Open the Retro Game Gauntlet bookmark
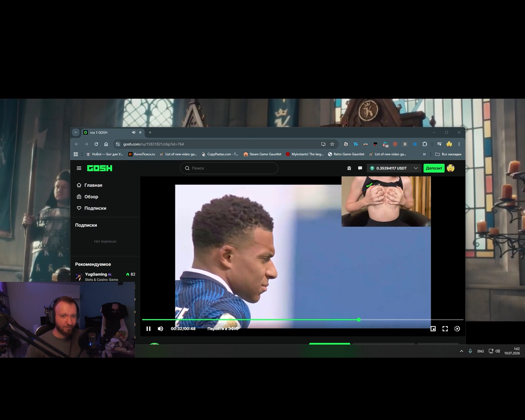The height and width of the screenshot is (420, 525). (x=346, y=154)
